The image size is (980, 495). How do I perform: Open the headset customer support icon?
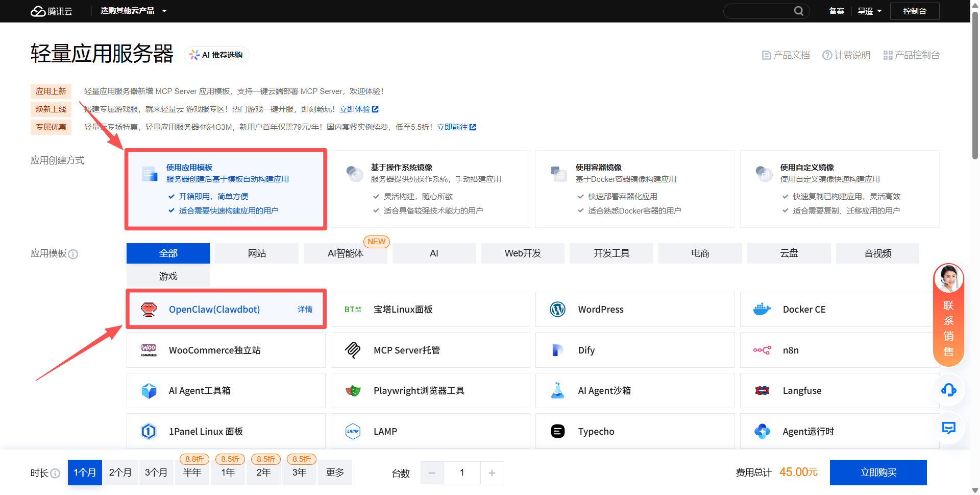tap(948, 390)
